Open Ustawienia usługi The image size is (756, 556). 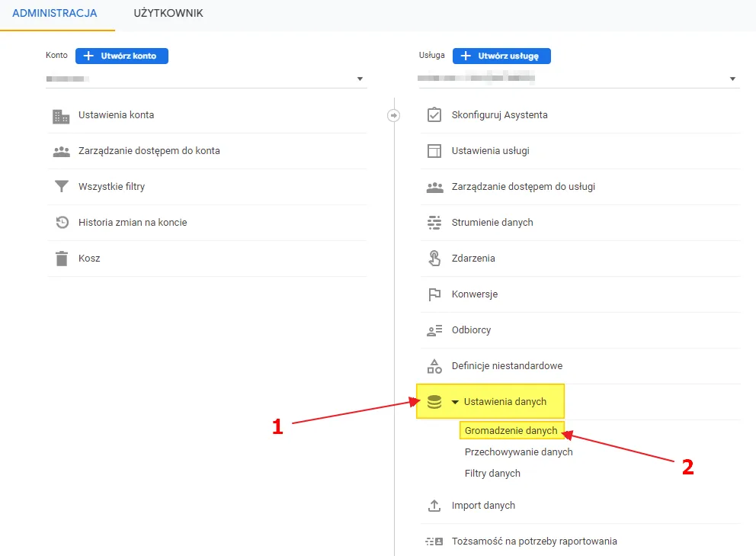tap(490, 150)
